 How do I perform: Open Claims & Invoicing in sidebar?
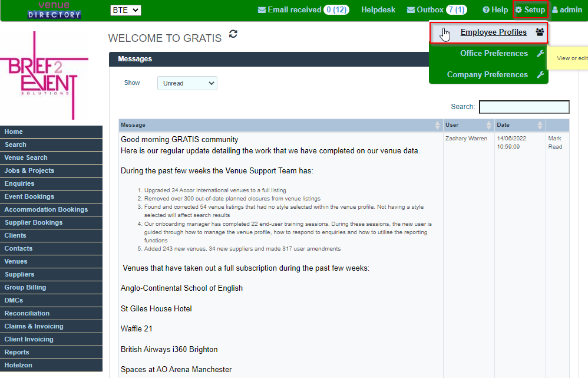(x=51, y=326)
